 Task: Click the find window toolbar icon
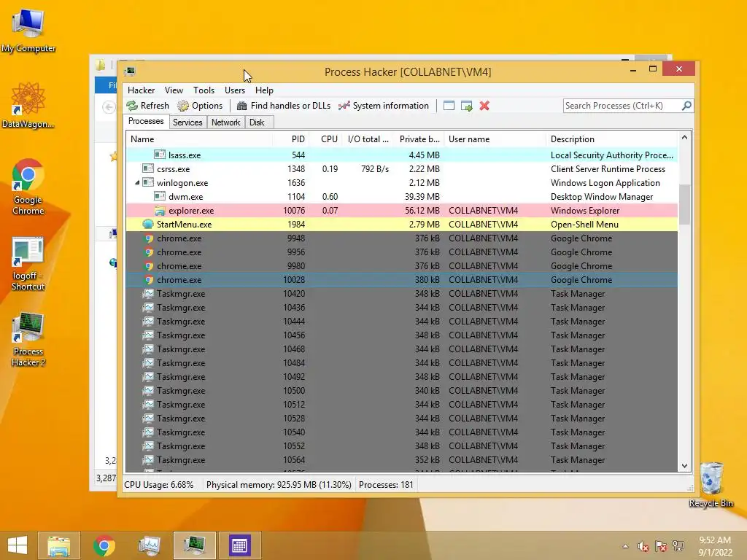tap(449, 106)
